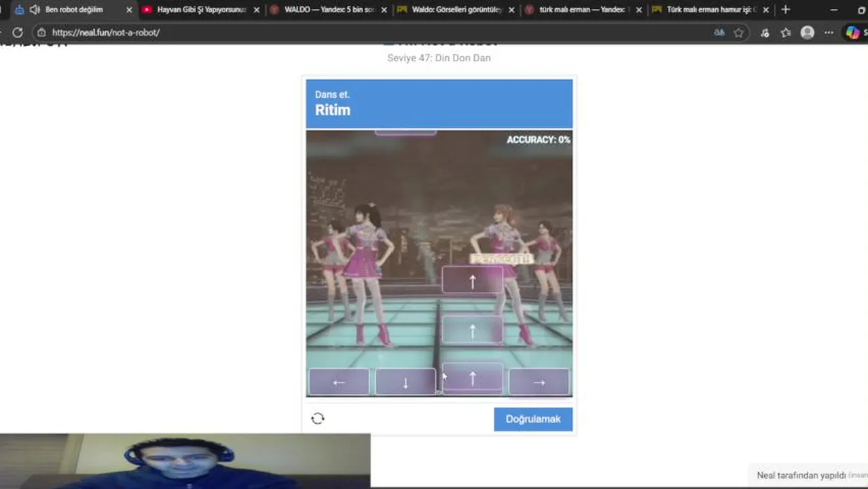The height and width of the screenshot is (489, 868).
Task: Open the Copilot sidebar icon
Action: [852, 32]
